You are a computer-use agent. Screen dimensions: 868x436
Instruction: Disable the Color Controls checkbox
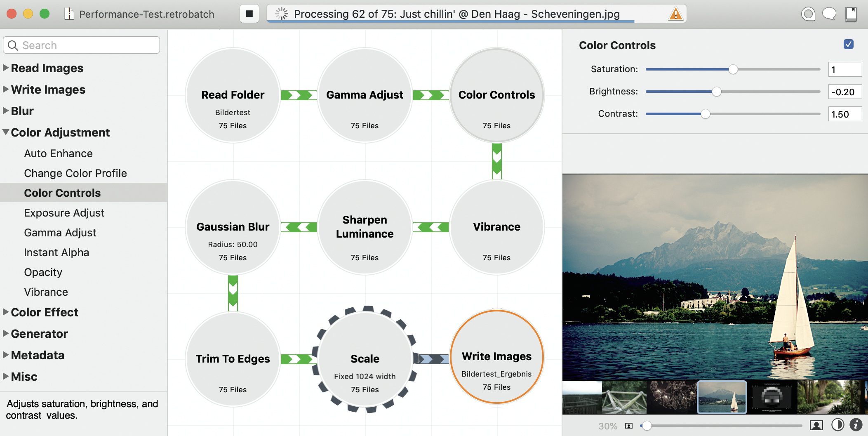coord(848,45)
